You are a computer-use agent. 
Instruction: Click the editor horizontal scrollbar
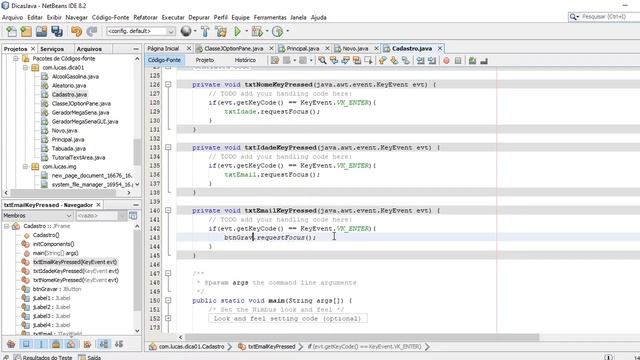pyautogui.click(x=362, y=337)
